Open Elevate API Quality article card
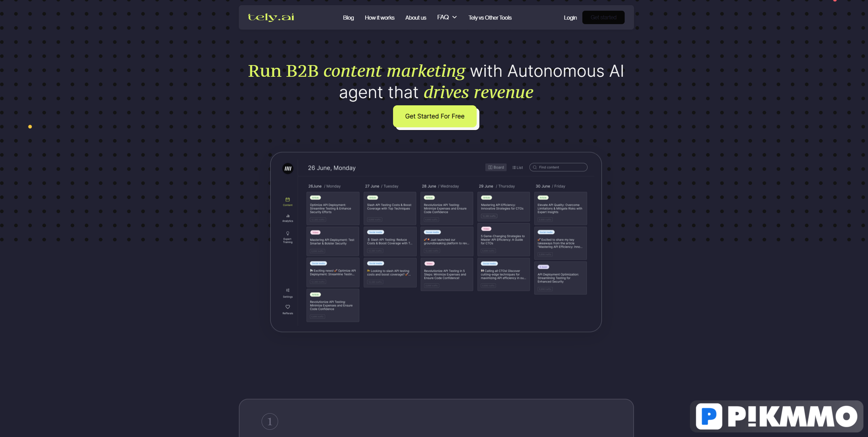The width and height of the screenshot is (868, 437). 561,208
